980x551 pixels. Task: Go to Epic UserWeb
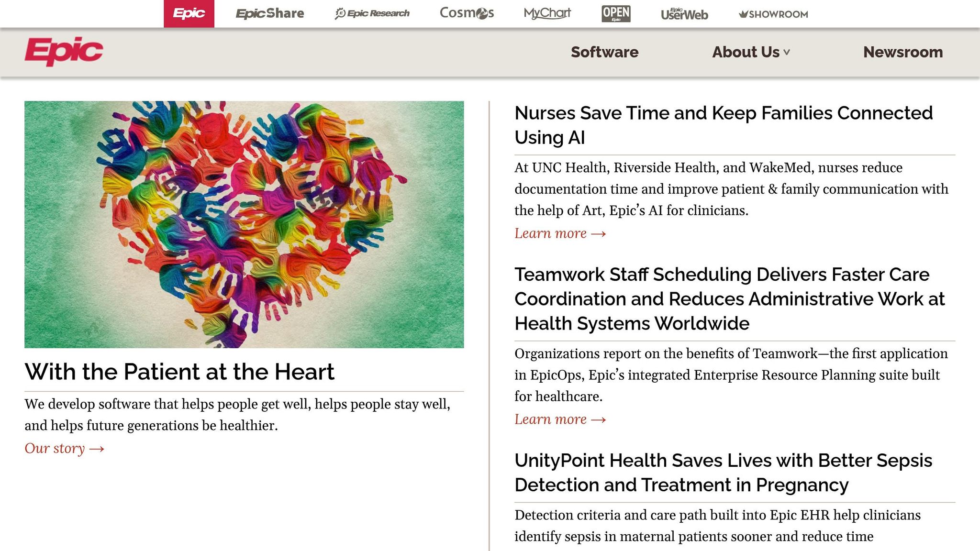pos(684,14)
